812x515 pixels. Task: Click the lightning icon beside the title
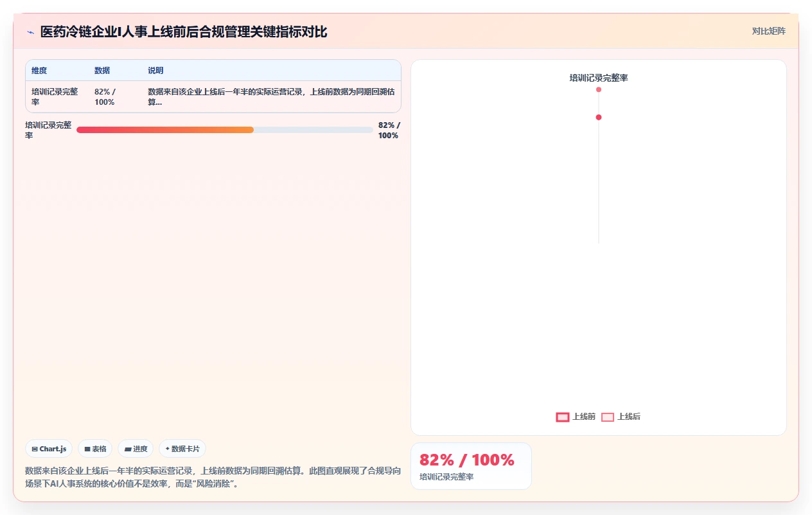(30, 32)
